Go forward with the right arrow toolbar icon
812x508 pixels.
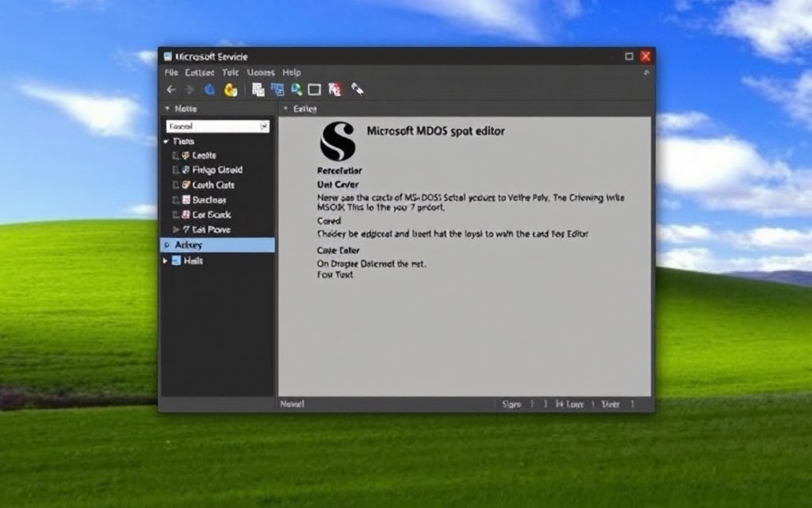tap(190, 90)
